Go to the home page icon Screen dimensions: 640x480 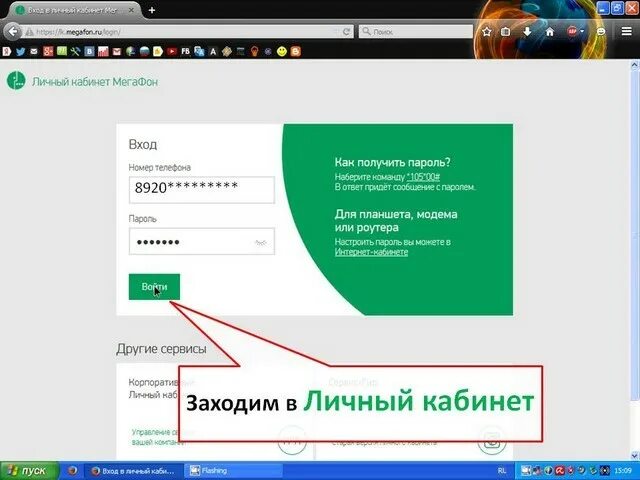point(550,31)
